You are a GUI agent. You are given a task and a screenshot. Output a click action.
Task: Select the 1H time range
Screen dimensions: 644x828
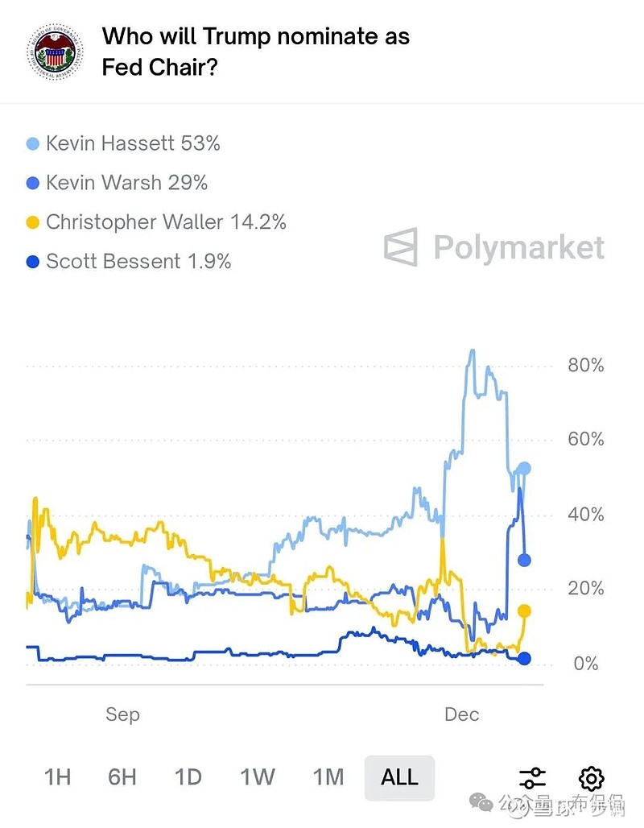57,777
